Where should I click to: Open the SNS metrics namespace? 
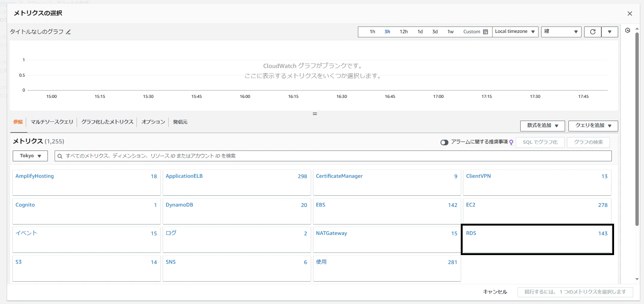(x=237, y=269)
